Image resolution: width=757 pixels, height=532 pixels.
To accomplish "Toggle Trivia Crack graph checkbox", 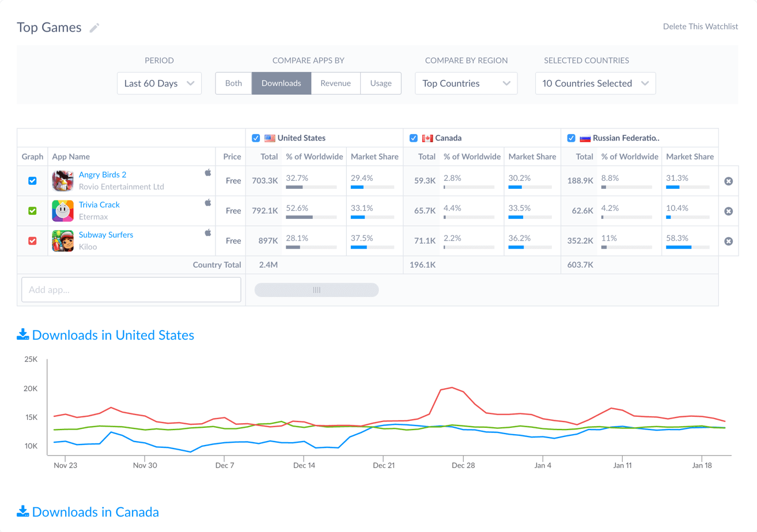I will [33, 211].
